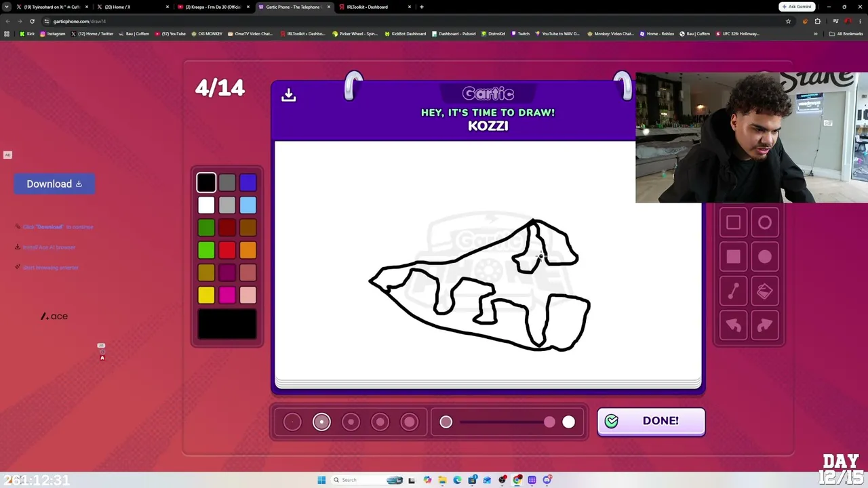Select the yellow color swatch

click(x=206, y=295)
